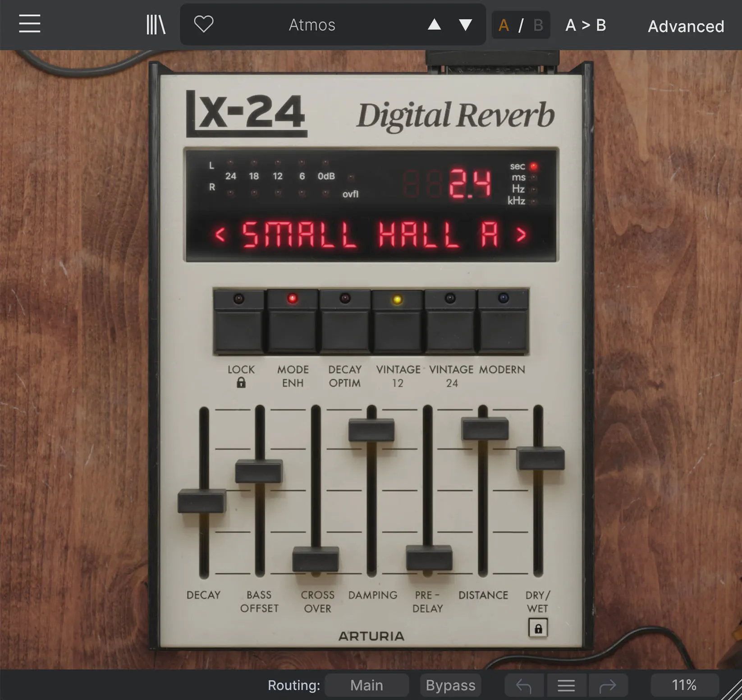742x700 pixels.
Task: Click the Bypass button
Action: 450,686
